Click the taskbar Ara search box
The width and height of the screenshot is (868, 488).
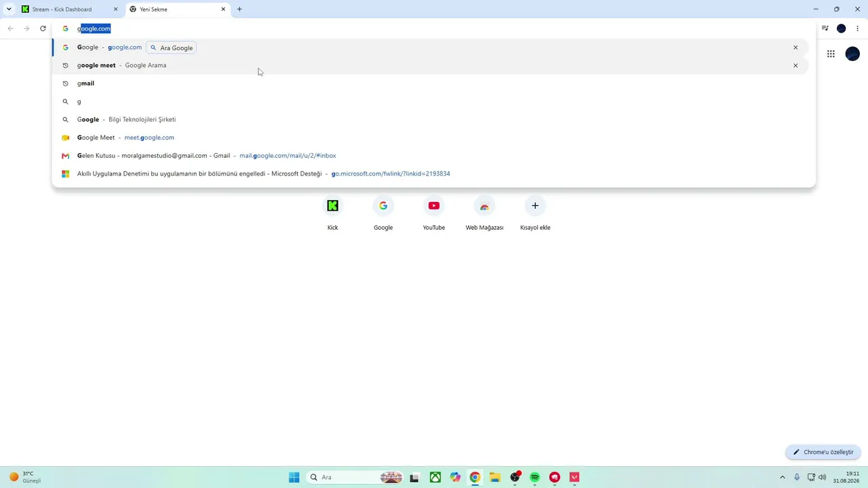point(355,477)
